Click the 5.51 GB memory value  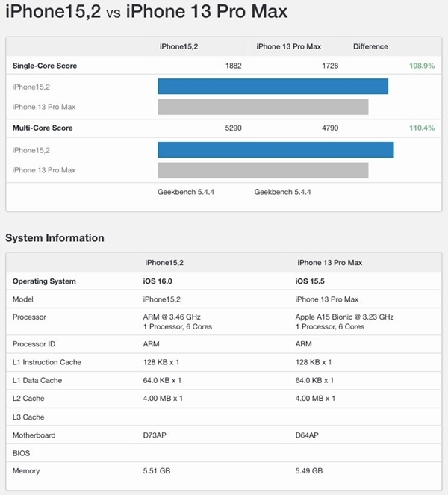pos(157,470)
